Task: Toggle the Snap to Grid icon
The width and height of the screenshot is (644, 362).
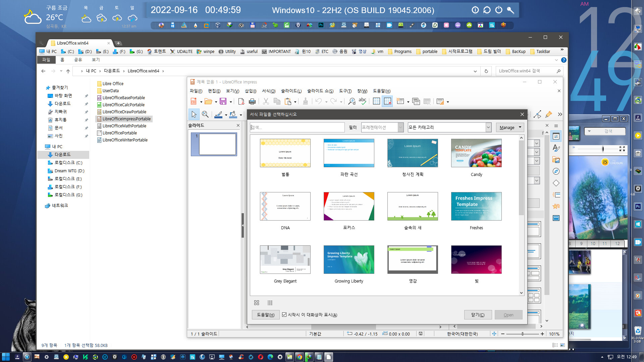Action: click(x=387, y=101)
